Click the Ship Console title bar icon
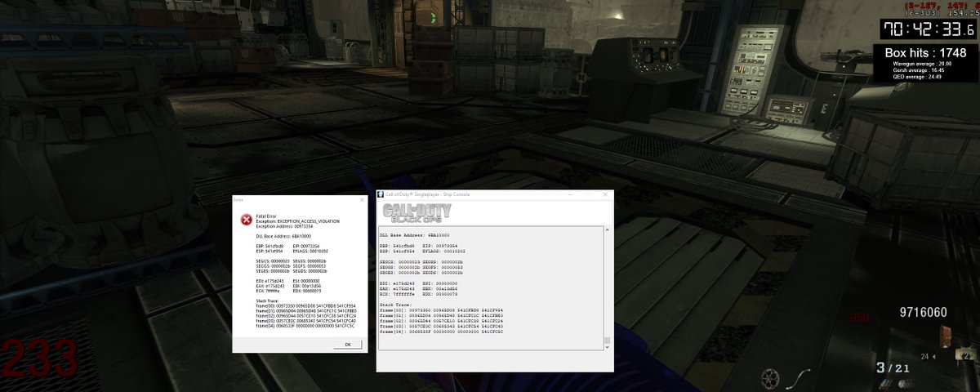 point(381,194)
